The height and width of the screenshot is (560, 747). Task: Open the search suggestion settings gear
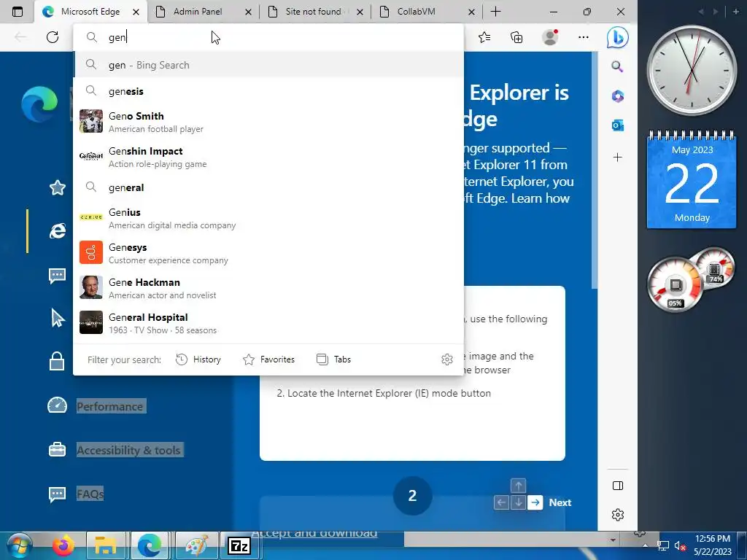tap(447, 359)
